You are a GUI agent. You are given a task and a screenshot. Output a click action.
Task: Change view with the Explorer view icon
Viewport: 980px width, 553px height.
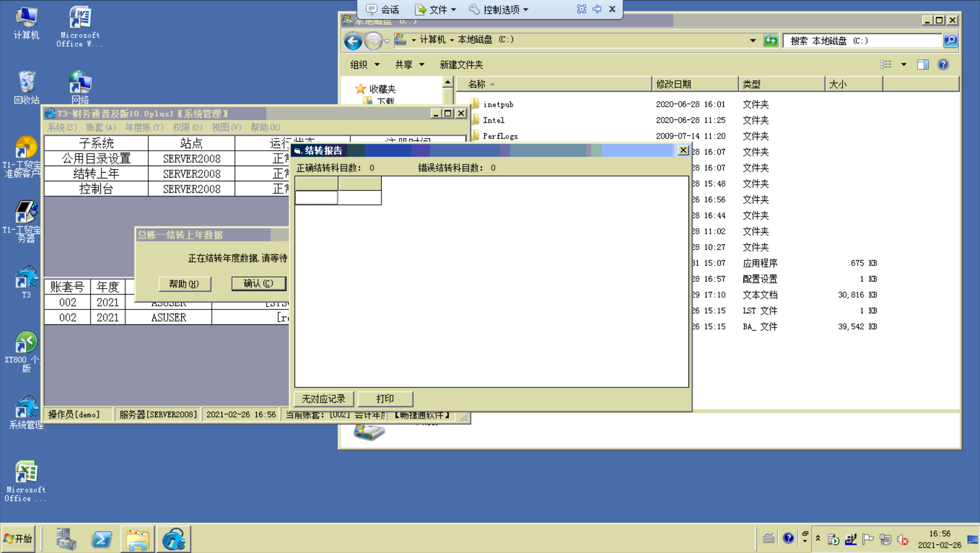point(886,65)
